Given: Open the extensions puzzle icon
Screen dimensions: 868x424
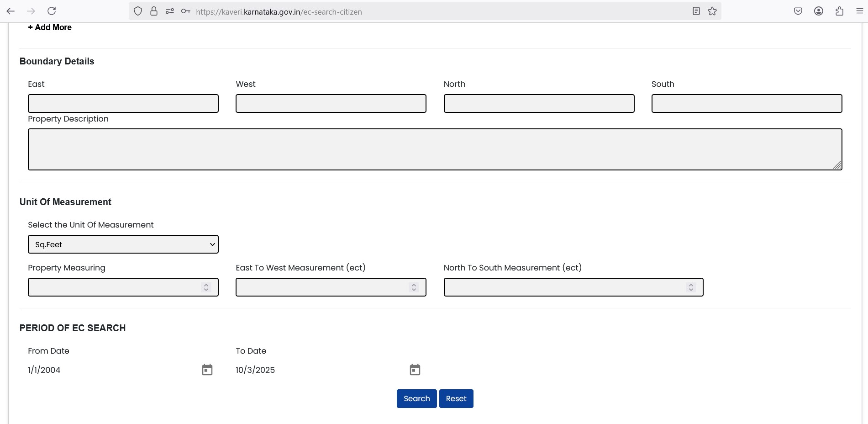Looking at the screenshot, I should 839,11.
